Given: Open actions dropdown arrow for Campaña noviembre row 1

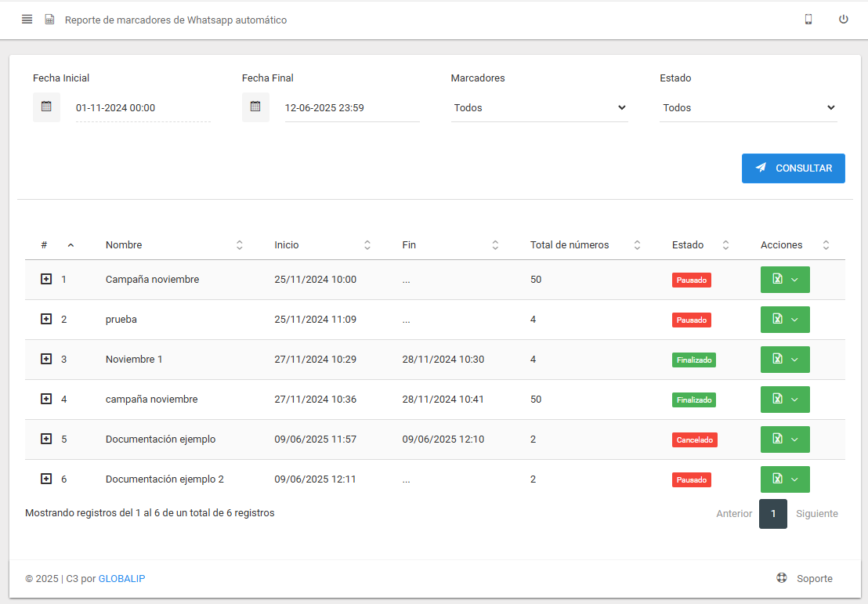Looking at the screenshot, I should (795, 280).
